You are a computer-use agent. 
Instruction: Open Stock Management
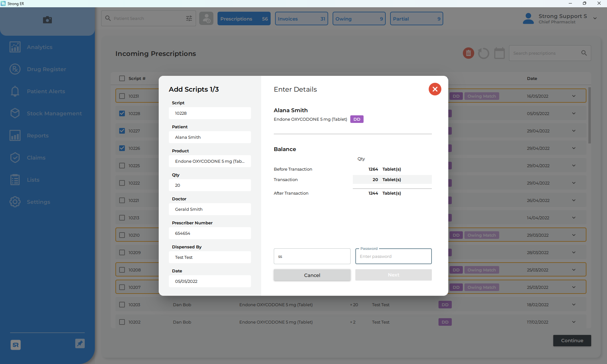(x=54, y=113)
